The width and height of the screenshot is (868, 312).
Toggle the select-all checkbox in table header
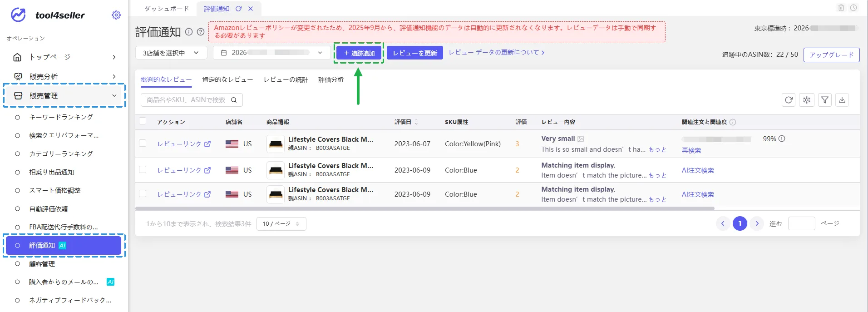143,121
